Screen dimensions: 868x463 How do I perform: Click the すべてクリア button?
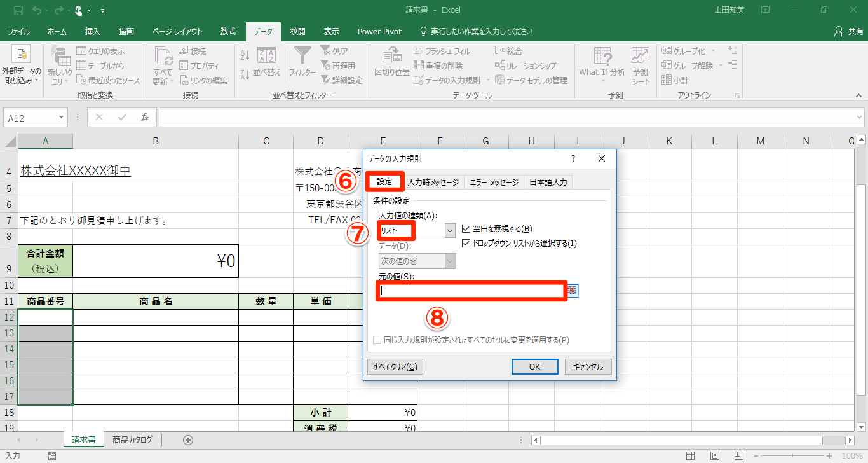[395, 366]
